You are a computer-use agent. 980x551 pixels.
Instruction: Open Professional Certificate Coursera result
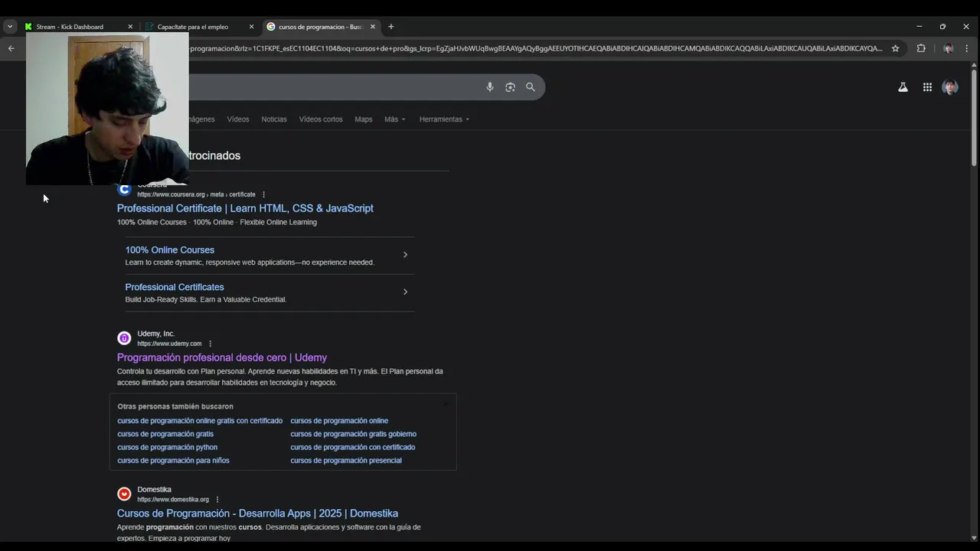point(245,208)
